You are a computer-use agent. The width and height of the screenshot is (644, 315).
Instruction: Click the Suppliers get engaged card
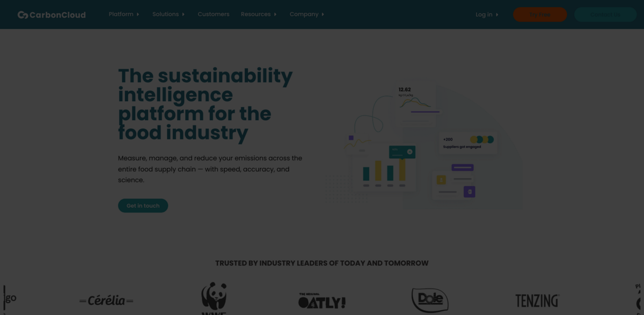(467, 142)
